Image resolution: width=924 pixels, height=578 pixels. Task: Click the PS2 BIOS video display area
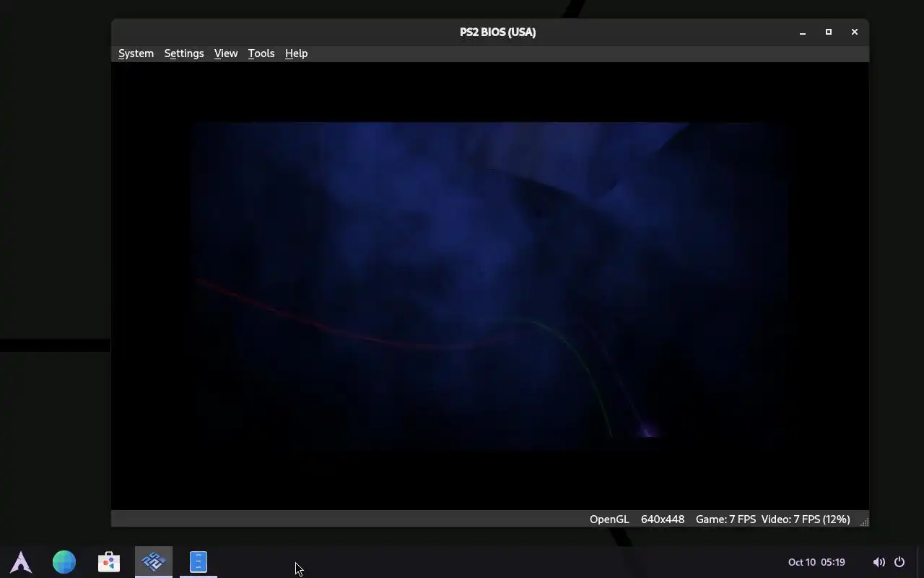490,286
